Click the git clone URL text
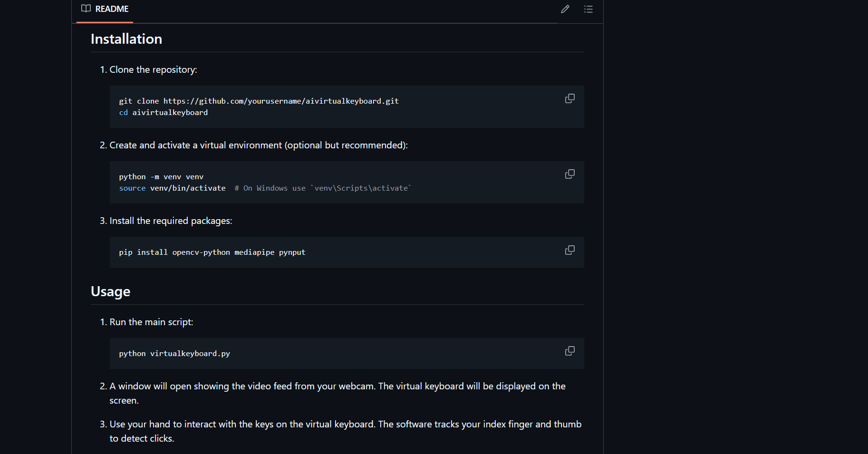This screenshot has height=454, width=868. (281, 101)
